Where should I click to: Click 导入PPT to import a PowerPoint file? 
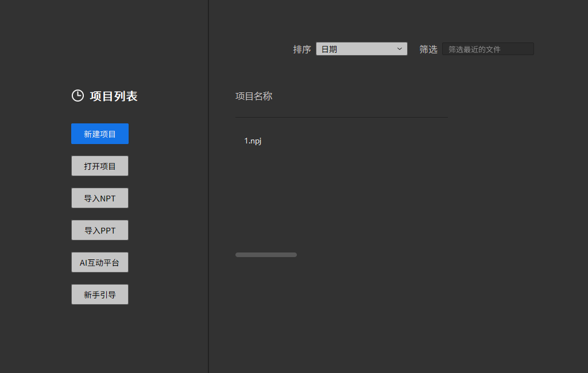point(99,230)
